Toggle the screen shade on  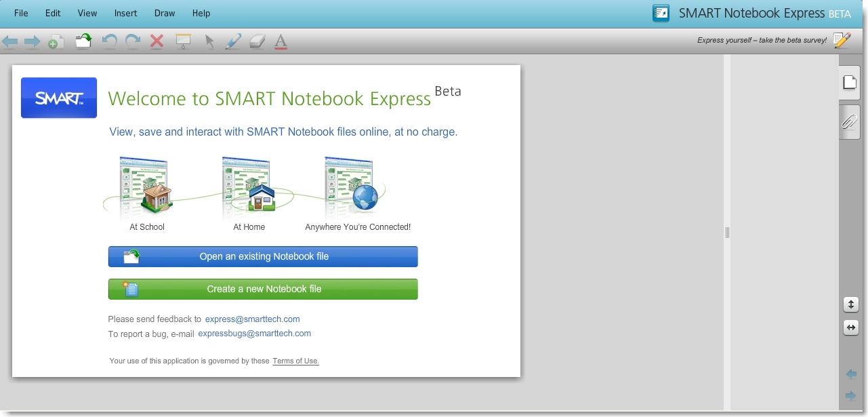point(183,41)
